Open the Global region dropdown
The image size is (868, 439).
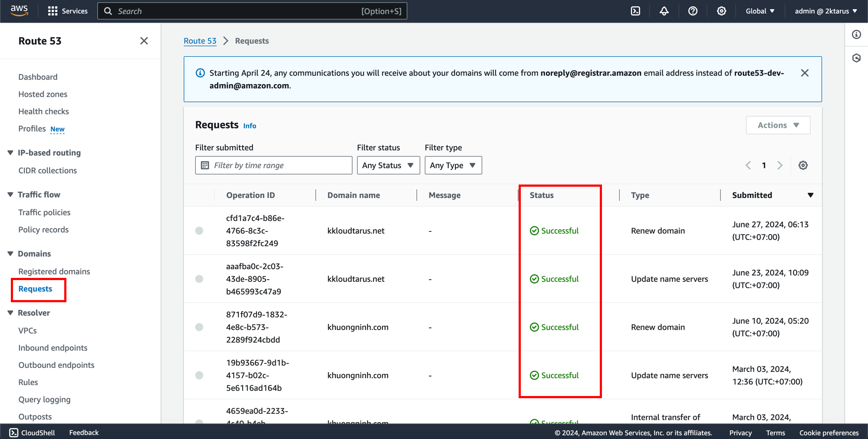(x=760, y=11)
